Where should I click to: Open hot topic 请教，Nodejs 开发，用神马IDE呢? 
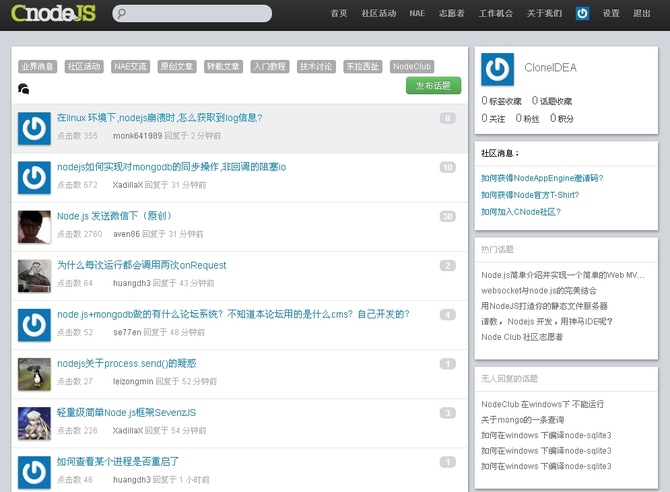tap(547, 321)
